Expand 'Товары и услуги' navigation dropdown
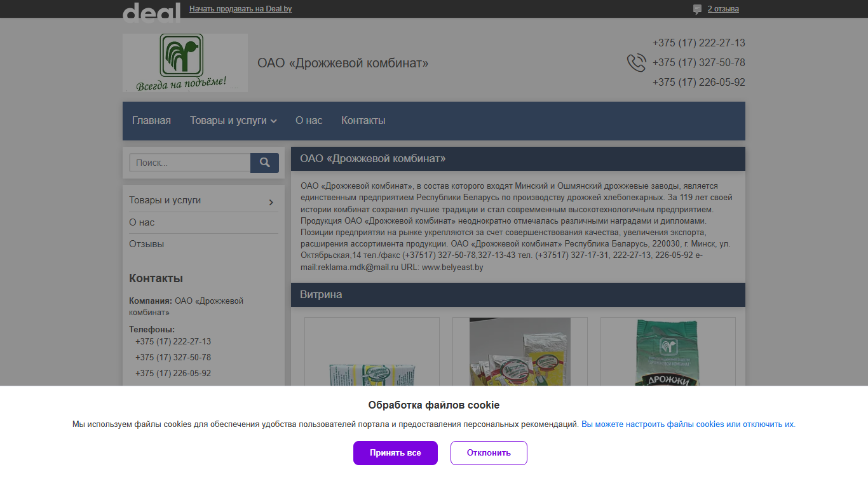This screenshot has height=488, width=868. 233,121
